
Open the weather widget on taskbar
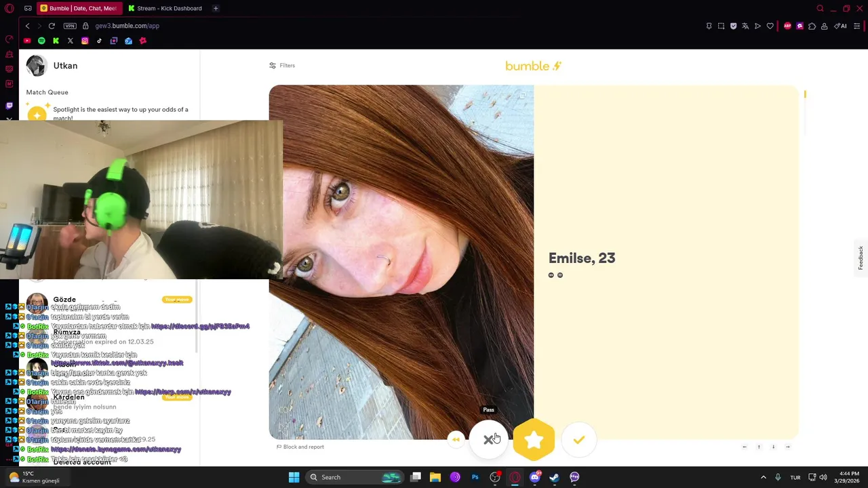click(34, 477)
